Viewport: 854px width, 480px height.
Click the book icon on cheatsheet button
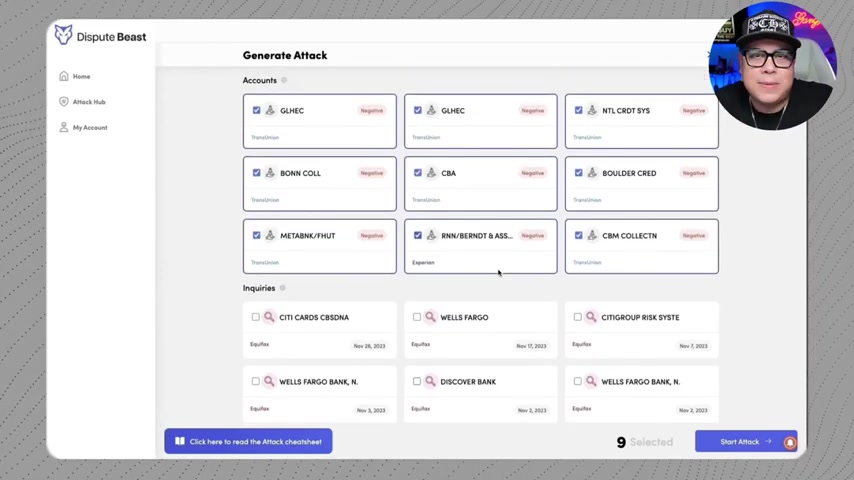(x=180, y=441)
